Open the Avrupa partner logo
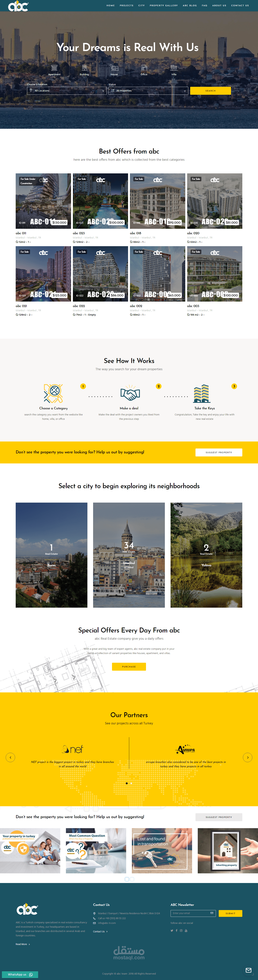Screen dimensions: 258x980 tap(185, 749)
